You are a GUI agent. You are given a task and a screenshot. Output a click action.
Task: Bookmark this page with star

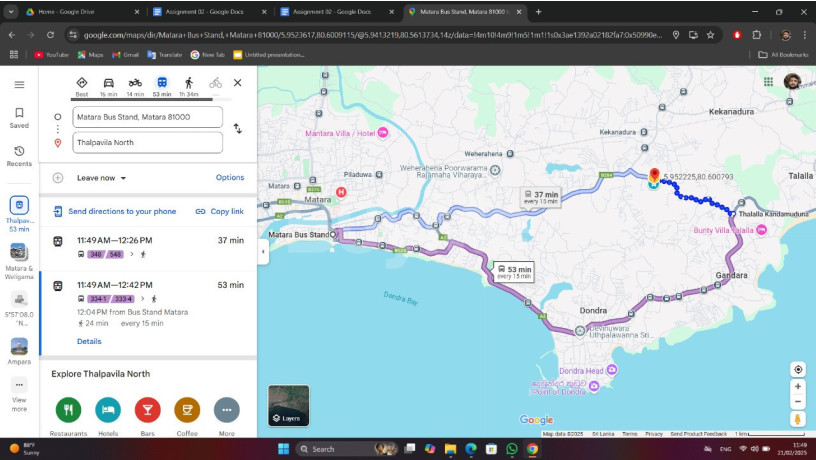pyautogui.click(x=710, y=35)
